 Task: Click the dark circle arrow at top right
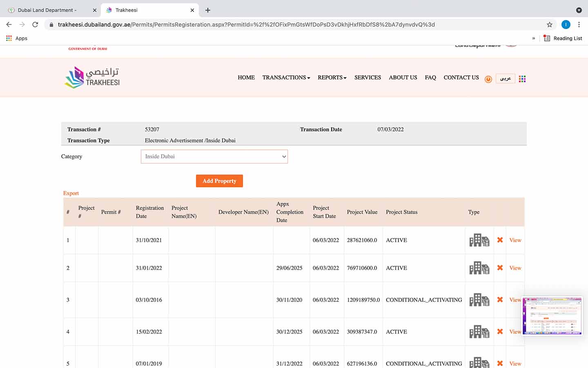[579, 10]
